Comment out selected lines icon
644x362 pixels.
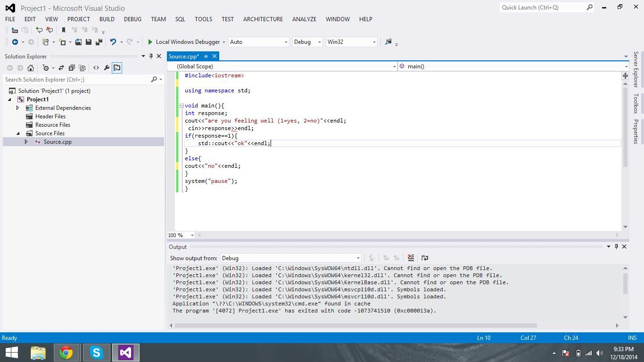pos(39,30)
